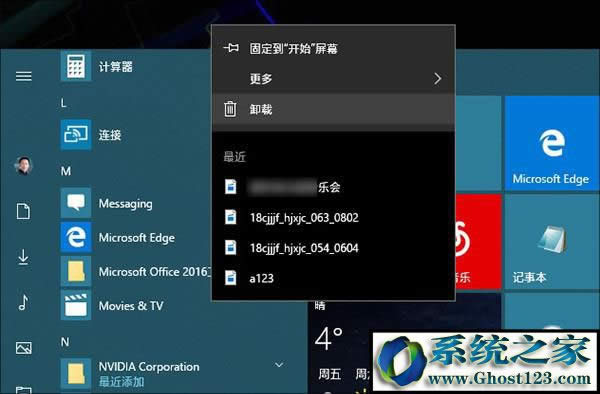
Task: Jump to letter M section header
Action: (x=66, y=171)
